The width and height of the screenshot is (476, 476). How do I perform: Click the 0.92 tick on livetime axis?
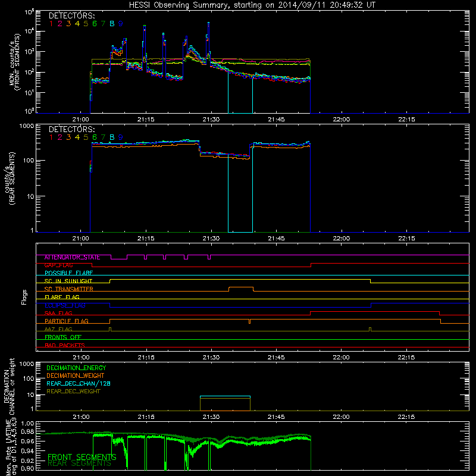point(27,461)
